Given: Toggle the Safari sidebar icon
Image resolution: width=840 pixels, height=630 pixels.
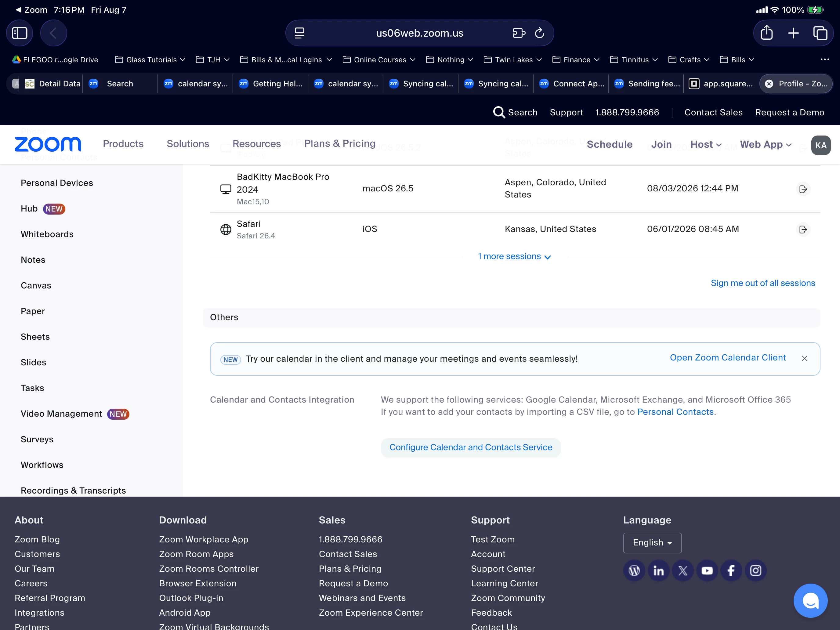Looking at the screenshot, I should pos(19,33).
